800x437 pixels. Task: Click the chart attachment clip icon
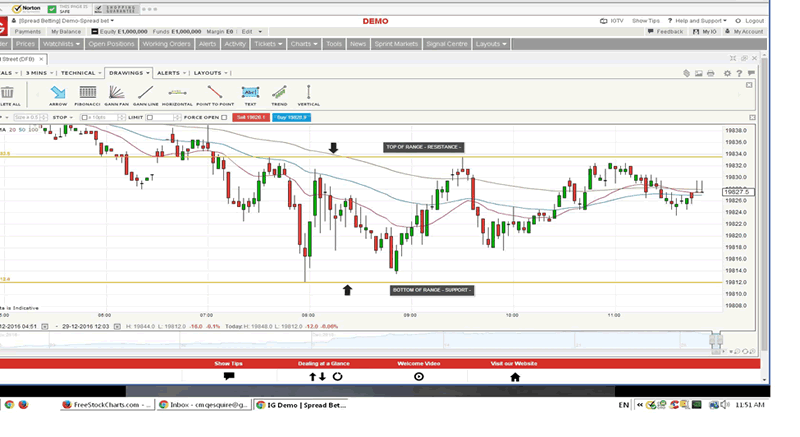[x=686, y=73]
